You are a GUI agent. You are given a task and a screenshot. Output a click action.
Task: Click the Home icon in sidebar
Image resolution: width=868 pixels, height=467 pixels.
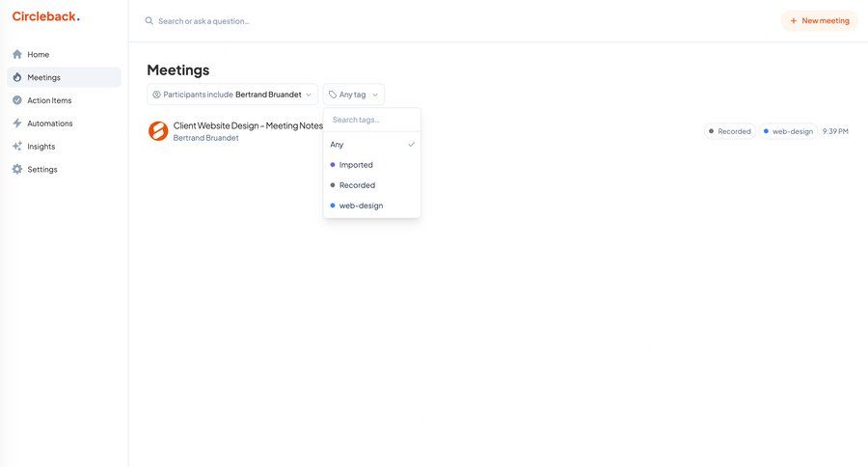(x=17, y=54)
